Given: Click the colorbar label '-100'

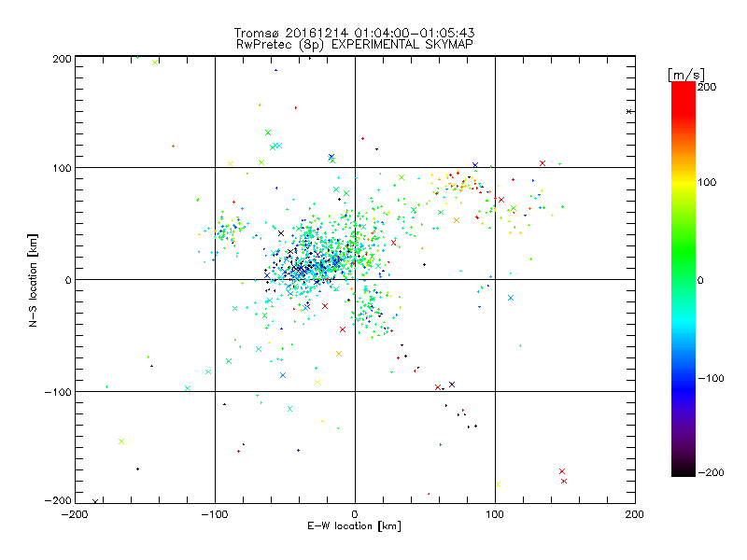Looking at the screenshot, I should pyautogui.click(x=711, y=378).
